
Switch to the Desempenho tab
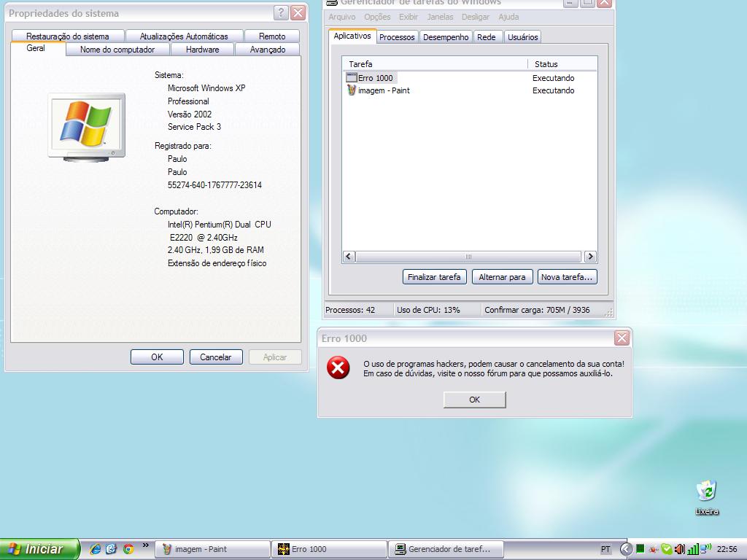[446, 37]
